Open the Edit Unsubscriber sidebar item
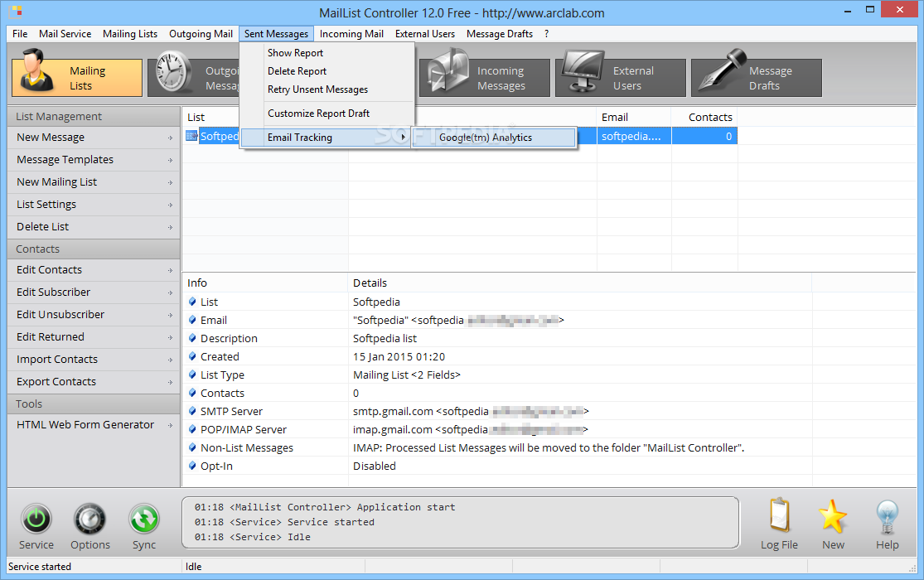This screenshot has height=580, width=924. [x=94, y=315]
